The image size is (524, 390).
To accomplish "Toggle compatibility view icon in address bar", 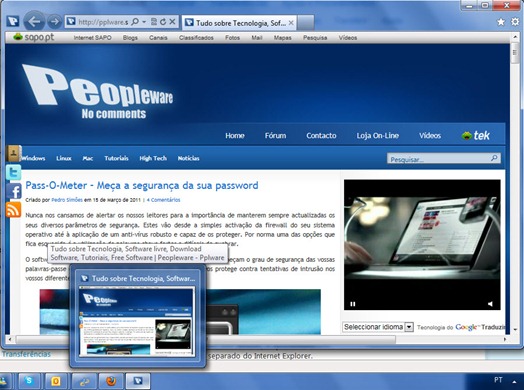I will point(154,22).
